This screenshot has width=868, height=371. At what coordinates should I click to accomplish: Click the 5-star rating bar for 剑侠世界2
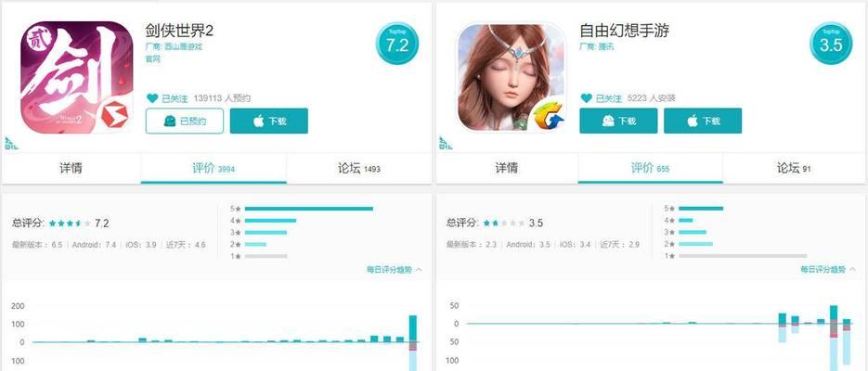pyautogui.click(x=309, y=209)
